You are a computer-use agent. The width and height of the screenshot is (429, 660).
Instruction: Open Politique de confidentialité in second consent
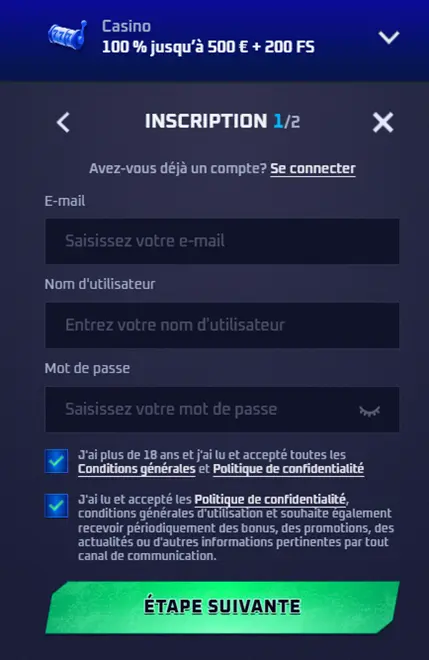(270, 500)
